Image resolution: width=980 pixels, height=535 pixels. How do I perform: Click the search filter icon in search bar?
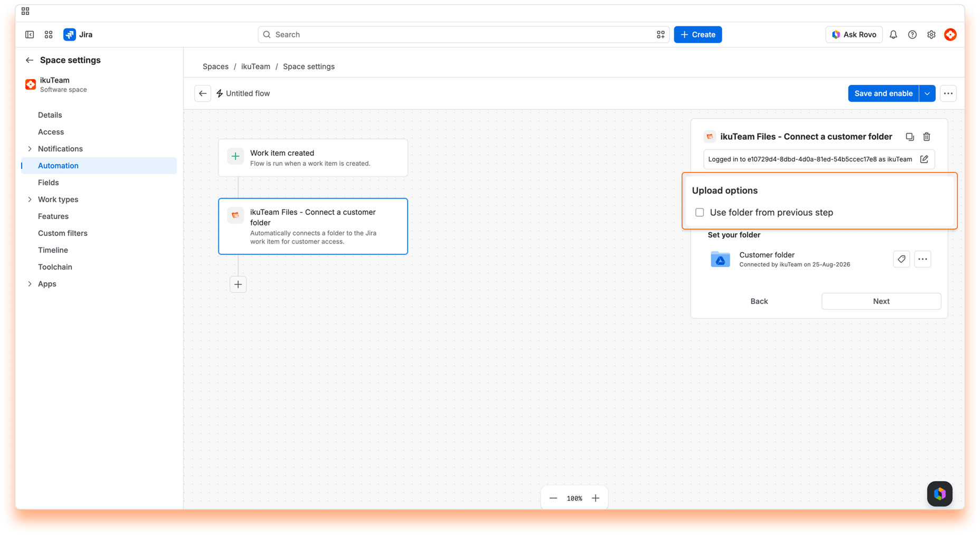[661, 34]
